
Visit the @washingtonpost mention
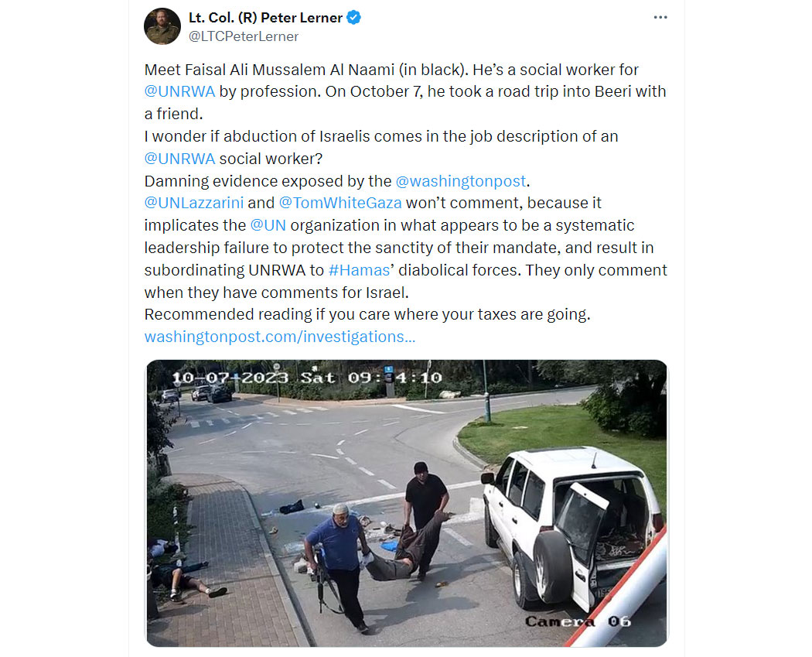click(460, 181)
